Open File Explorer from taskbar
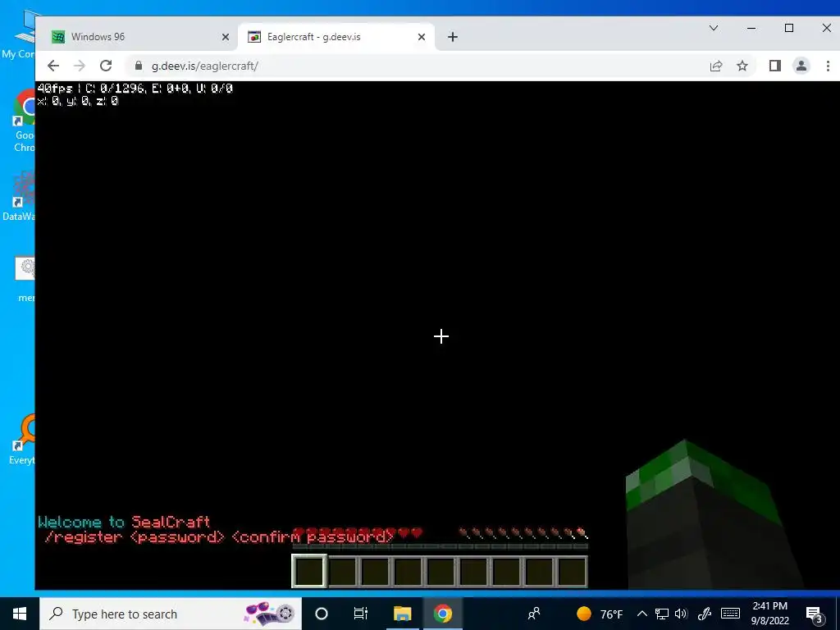Image resolution: width=840 pixels, height=630 pixels. point(402,614)
